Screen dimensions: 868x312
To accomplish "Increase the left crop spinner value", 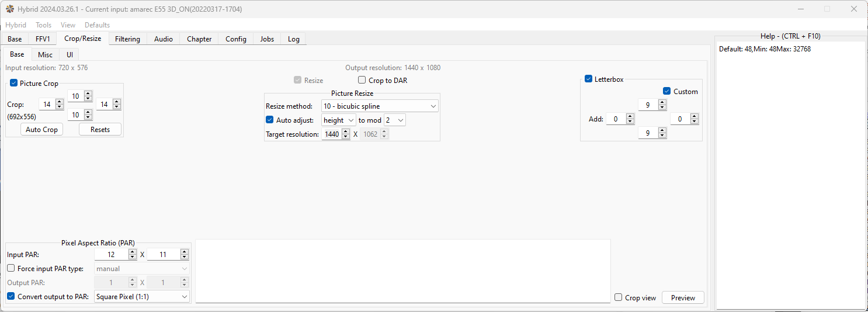I will pyautogui.click(x=59, y=102).
